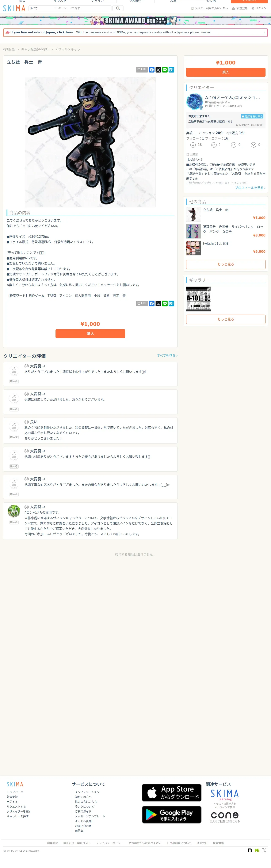This screenshot has width=271, height=868.
Task: Share on X using the top icon
Action: click(158, 70)
